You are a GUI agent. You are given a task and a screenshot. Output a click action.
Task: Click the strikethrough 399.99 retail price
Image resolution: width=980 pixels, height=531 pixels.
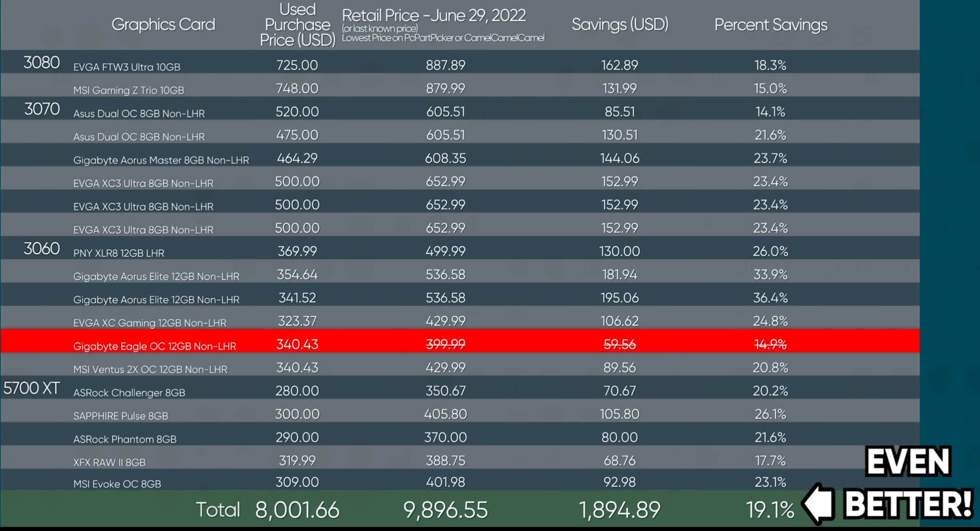(445, 344)
